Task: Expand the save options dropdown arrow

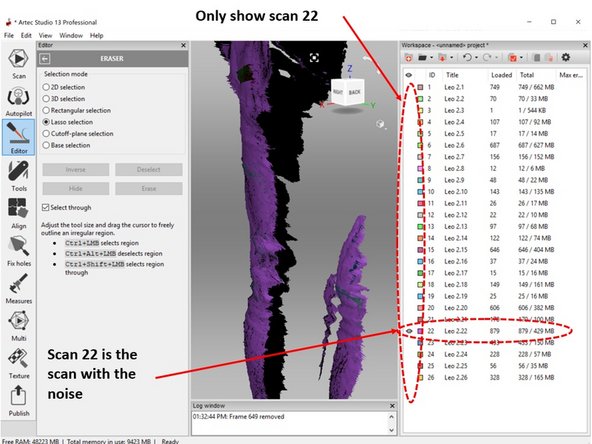Action: (x=521, y=58)
